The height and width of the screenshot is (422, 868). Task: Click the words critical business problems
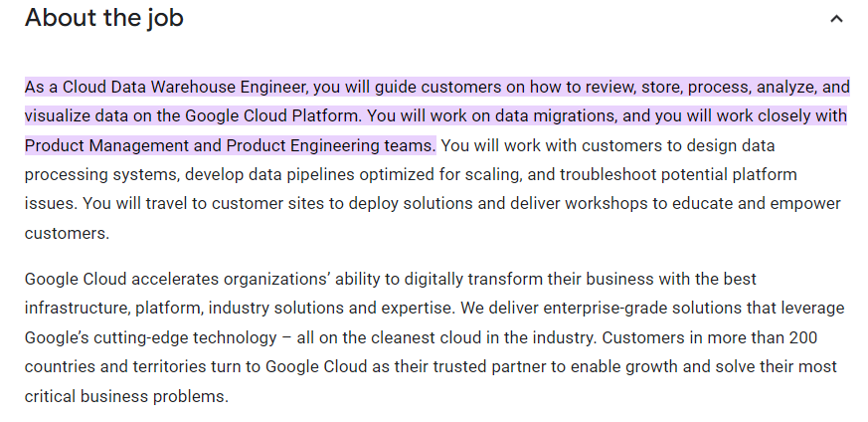click(x=126, y=396)
